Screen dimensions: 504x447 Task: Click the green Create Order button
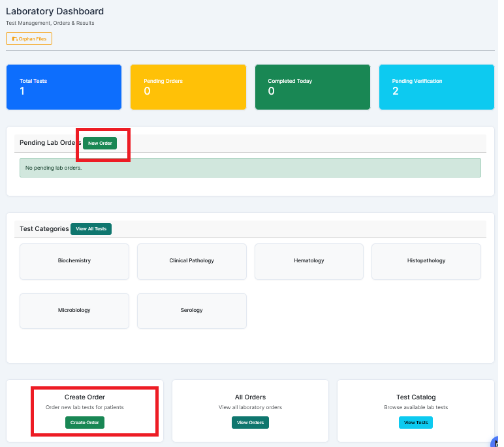[x=85, y=423]
